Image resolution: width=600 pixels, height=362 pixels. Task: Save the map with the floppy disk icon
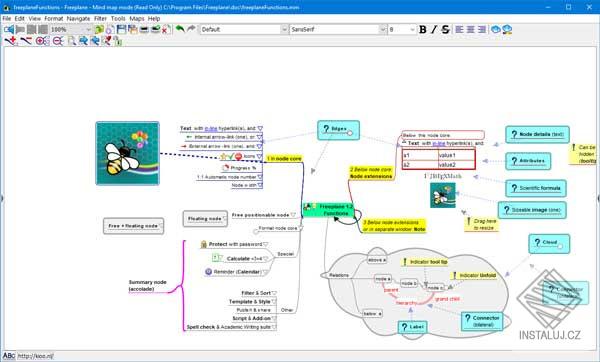tap(121, 29)
